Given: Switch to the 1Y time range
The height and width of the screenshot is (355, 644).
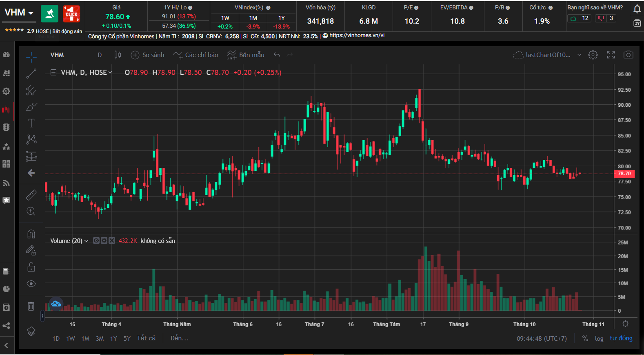Looking at the screenshot, I should [113, 338].
